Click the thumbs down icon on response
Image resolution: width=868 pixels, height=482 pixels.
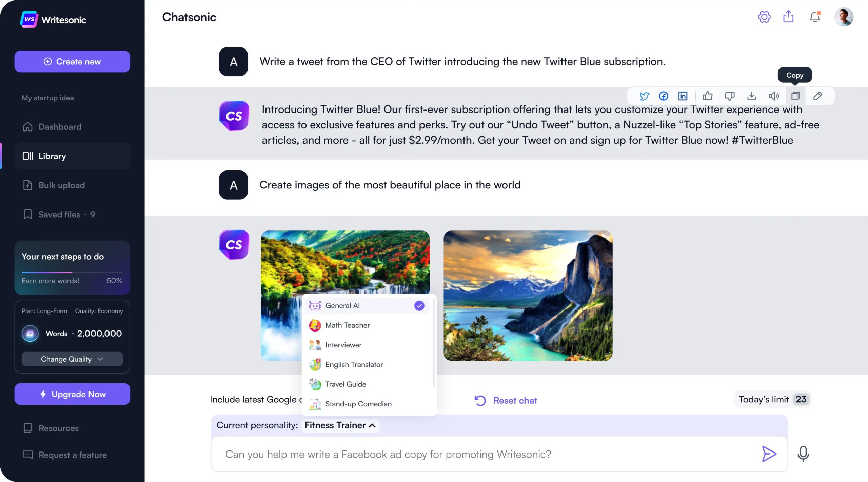pyautogui.click(x=729, y=96)
